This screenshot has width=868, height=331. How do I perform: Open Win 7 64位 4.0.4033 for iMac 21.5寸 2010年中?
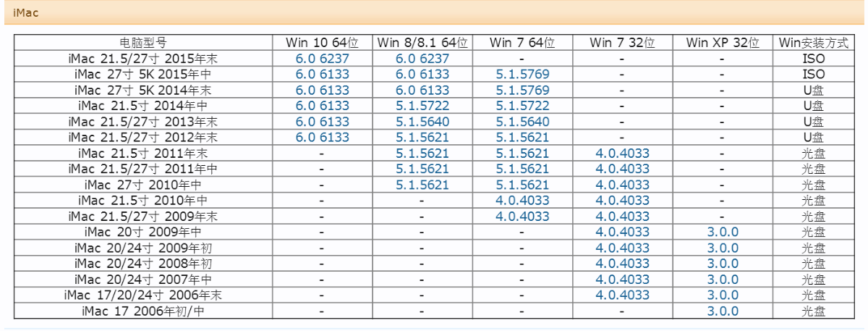[522, 201]
